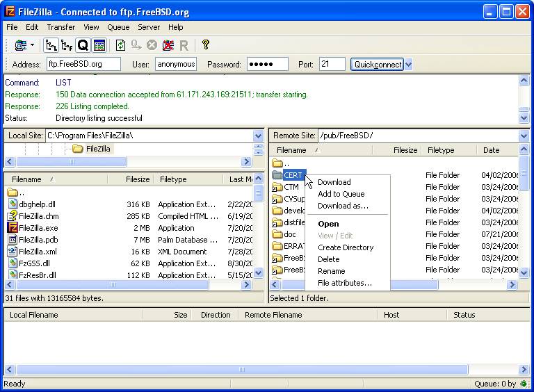
Task: Click the Quickconnect button
Action: coord(378,65)
